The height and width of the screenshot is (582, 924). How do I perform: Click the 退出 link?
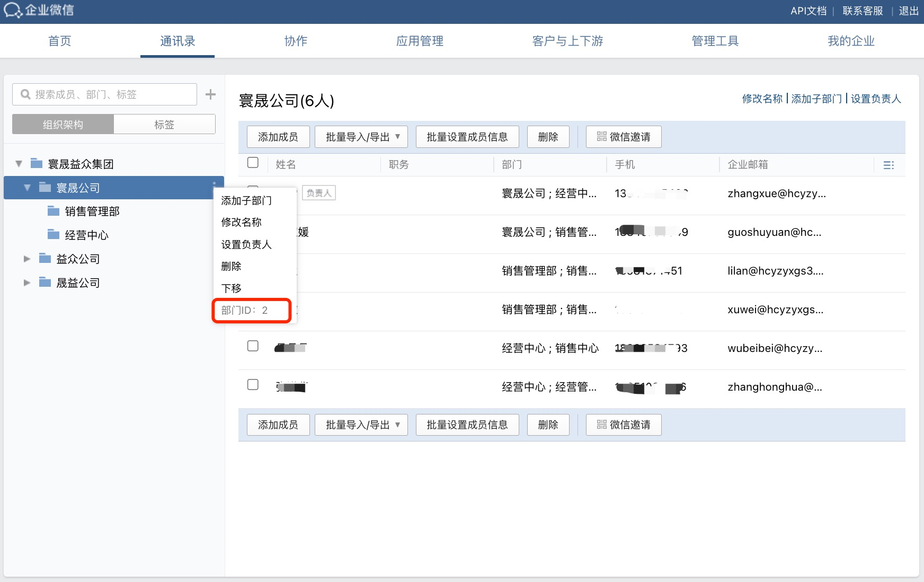point(909,11)
